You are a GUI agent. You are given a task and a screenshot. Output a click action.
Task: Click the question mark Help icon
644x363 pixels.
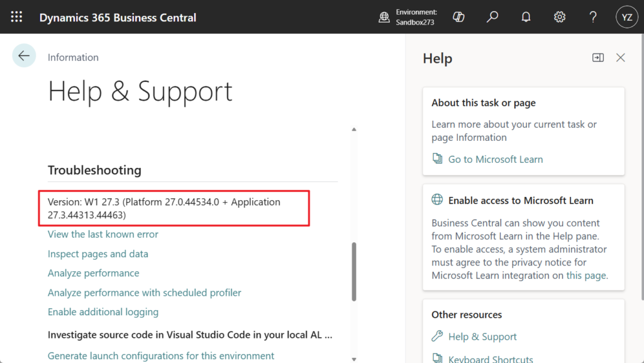point(593,17)
